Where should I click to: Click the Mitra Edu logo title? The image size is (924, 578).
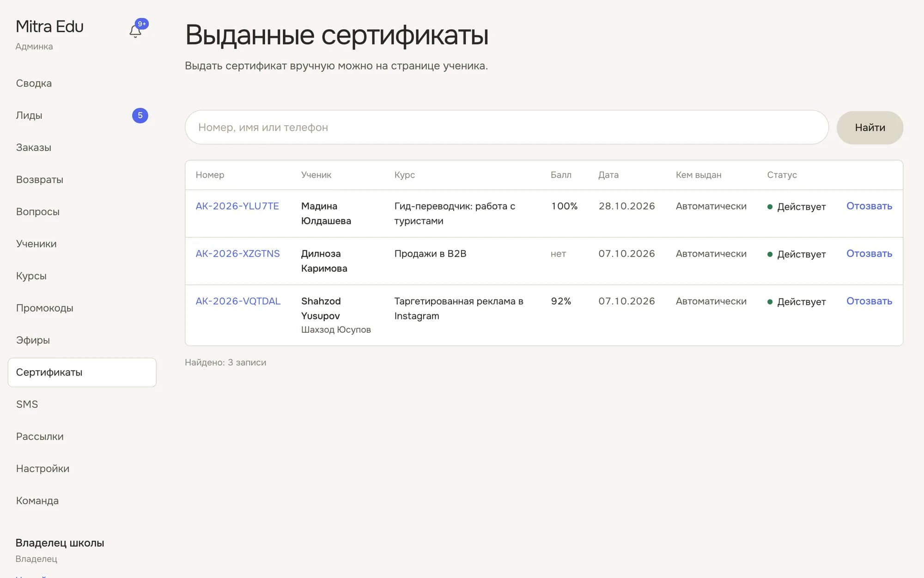point(49,26)
